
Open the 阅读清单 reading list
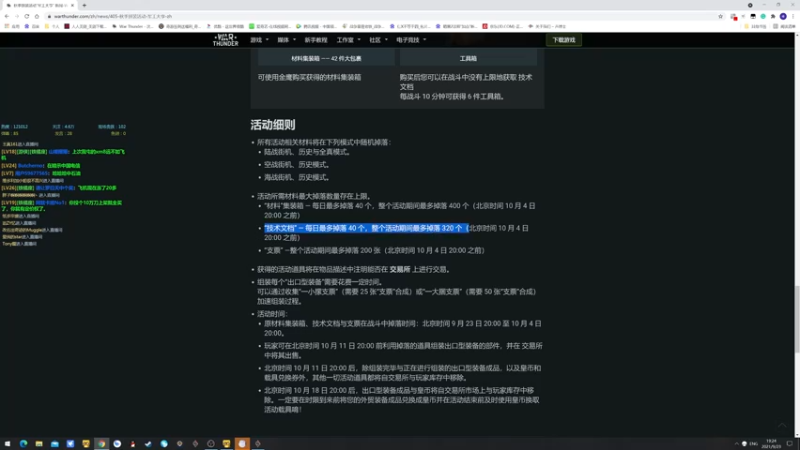[x=786, y=26]
